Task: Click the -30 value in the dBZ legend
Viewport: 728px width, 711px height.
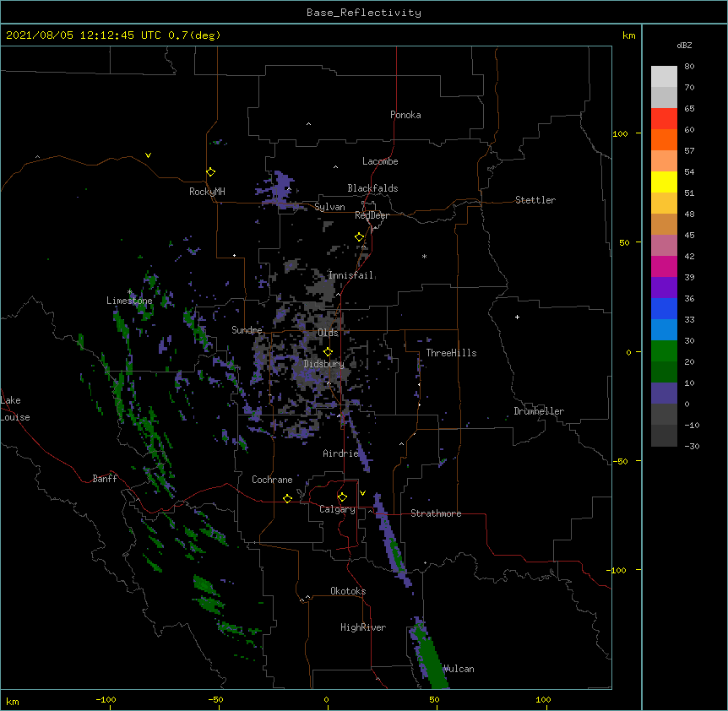Action: (692, 446)
